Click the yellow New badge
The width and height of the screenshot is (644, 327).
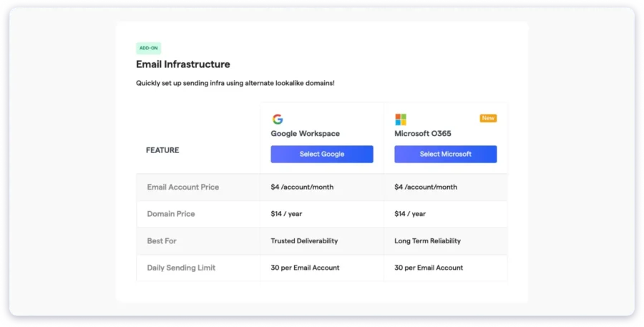(488, 118)
